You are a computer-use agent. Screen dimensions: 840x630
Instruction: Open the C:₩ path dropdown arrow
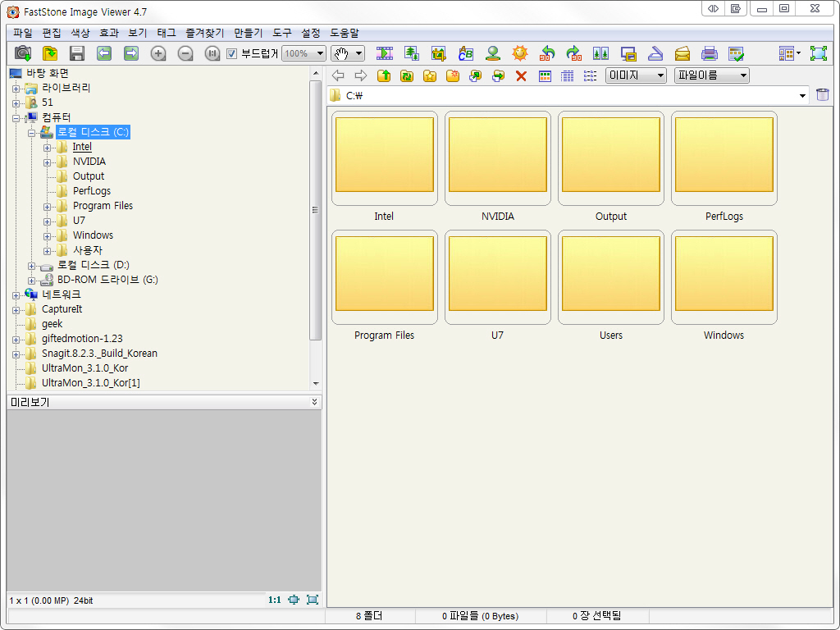tap(802, 96)
